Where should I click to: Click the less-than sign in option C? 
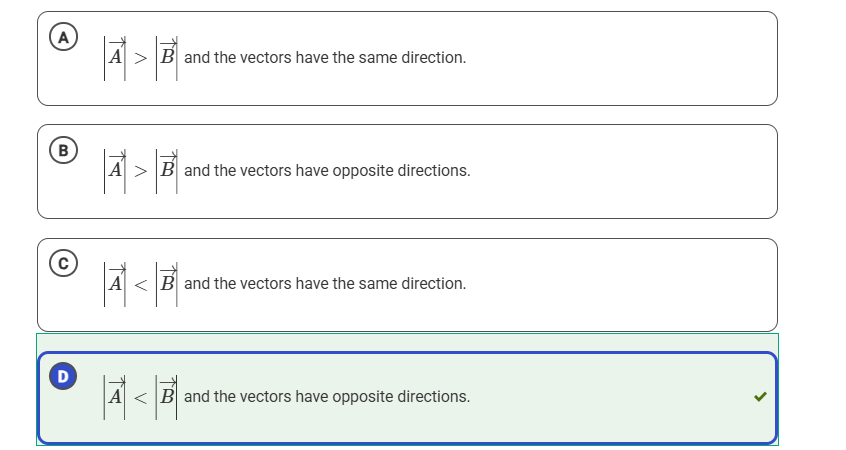tap(141, 284)
